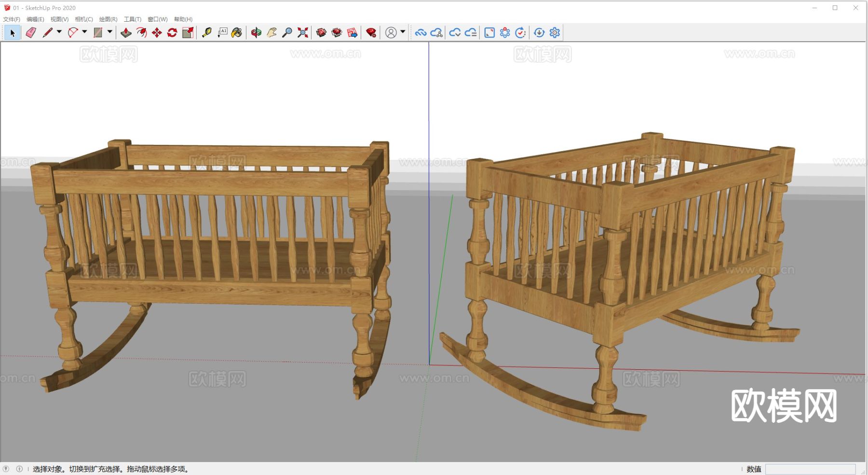Pick the Rotate tool
This screenshot has height=475, width=868.
[x=172, y=33]
